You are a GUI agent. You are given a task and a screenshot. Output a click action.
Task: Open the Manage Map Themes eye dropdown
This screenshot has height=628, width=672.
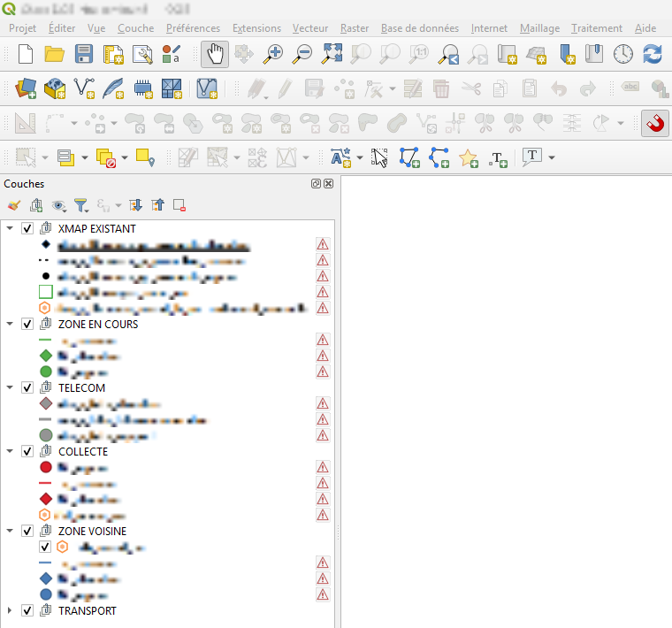click(59, 206)
